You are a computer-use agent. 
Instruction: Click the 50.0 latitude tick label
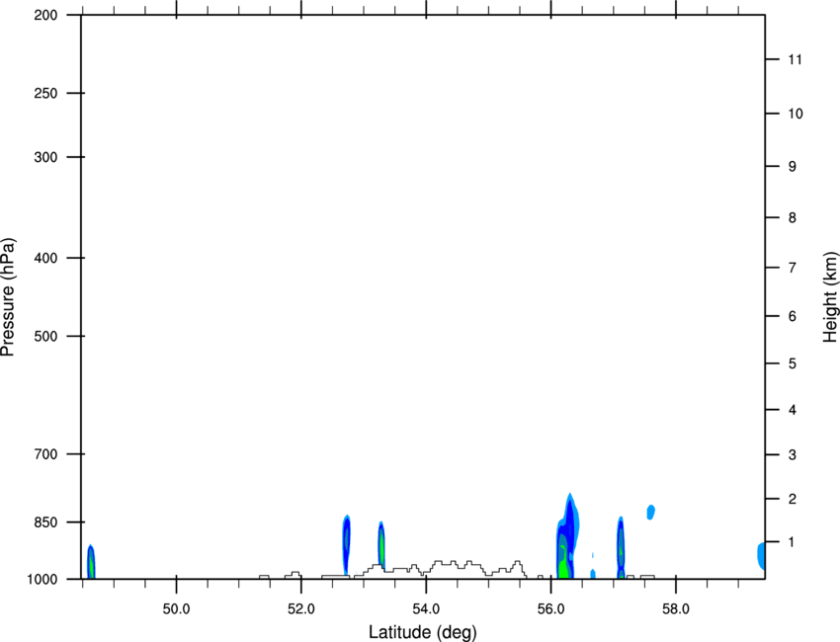tap(176, 609)
